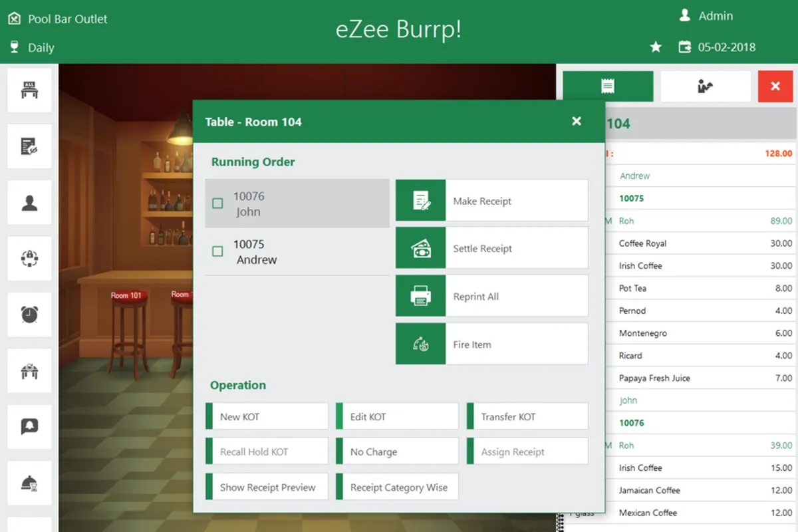This screenshot has width=798, height=532.
Task: Click the 128.00 total amount
Action: [778, 154]
